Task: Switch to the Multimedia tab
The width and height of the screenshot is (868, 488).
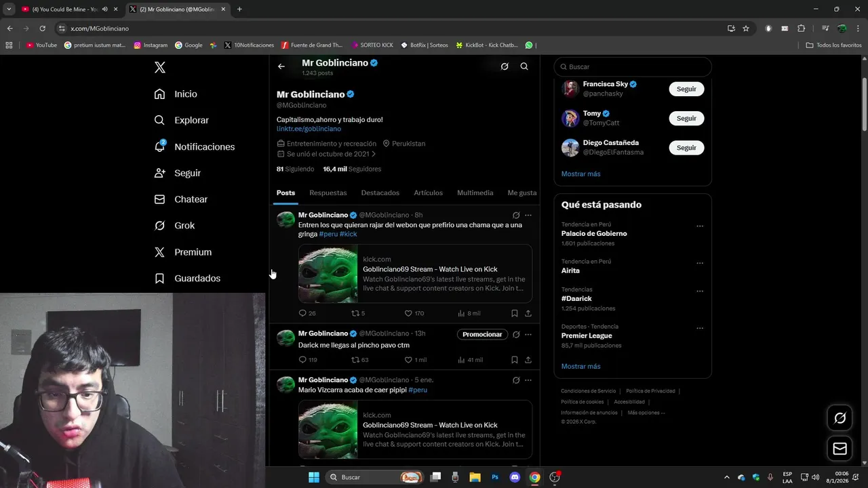Action: pyautogui.click(x=475, y=193)
